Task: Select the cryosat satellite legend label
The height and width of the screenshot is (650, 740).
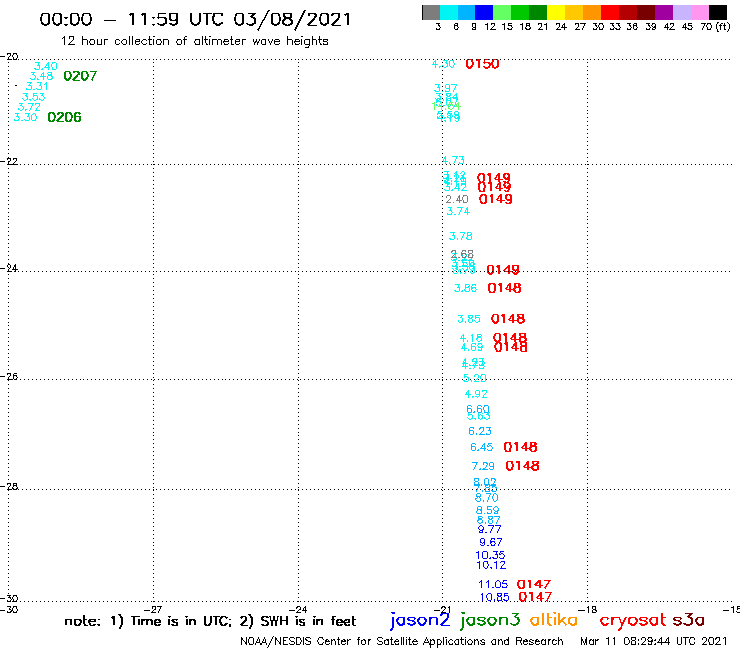Action: click(632, 620)
